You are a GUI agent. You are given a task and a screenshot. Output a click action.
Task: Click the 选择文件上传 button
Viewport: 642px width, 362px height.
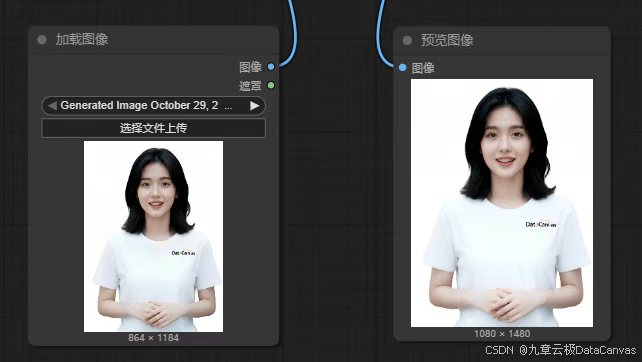(154, 128)
